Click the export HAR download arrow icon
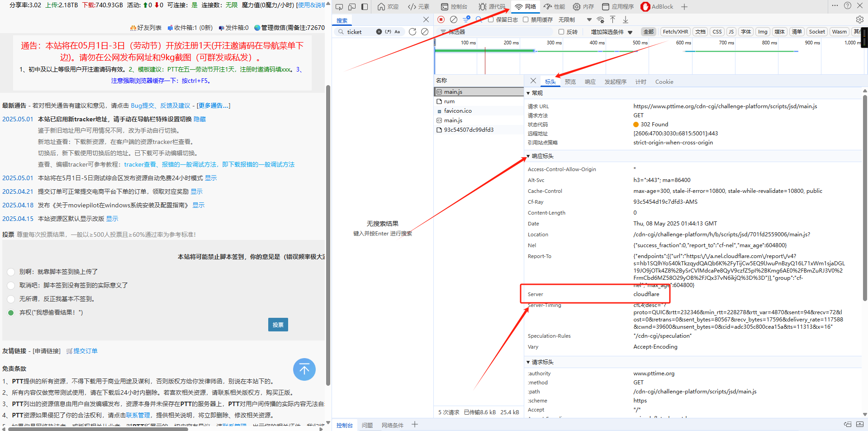This screenshot has width=868, height=431. point(626,19)
